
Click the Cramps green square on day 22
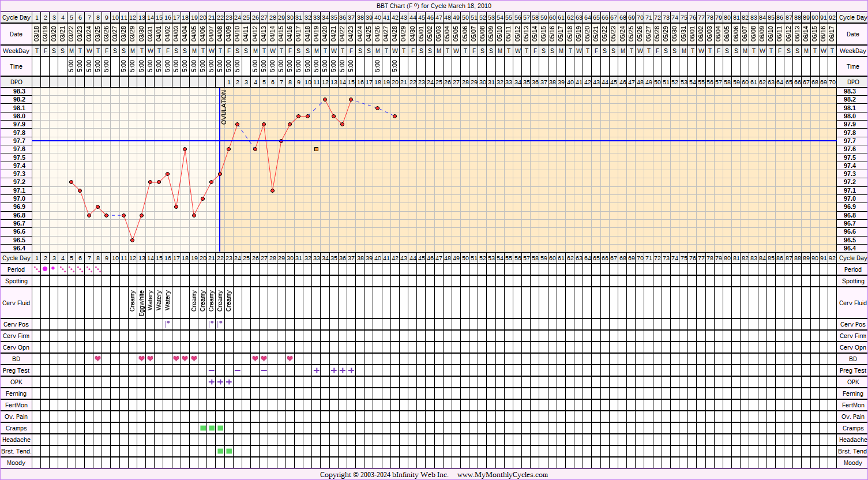point(220,428)
